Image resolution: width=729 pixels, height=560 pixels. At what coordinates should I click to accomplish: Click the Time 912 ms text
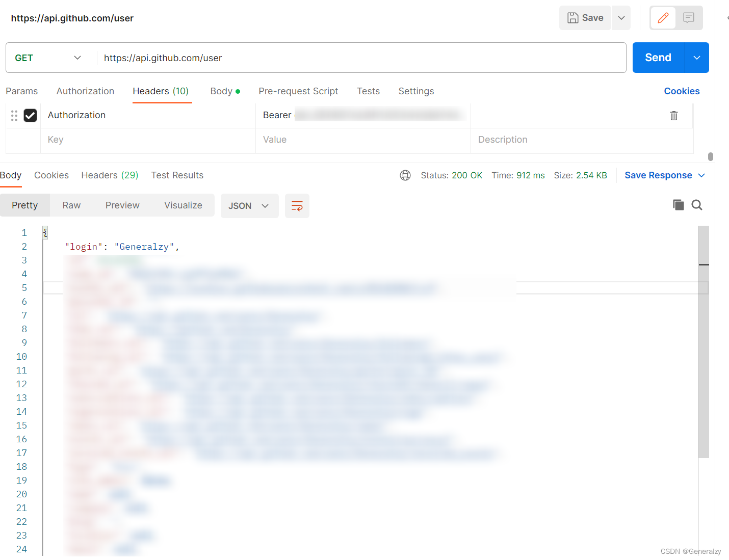(x=518, y=175)
